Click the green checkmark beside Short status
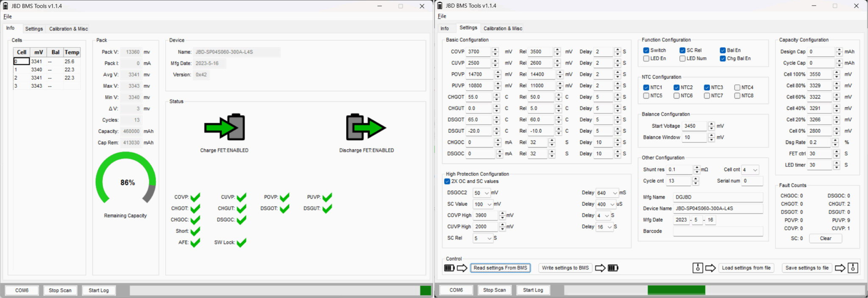 click(195, 231)
